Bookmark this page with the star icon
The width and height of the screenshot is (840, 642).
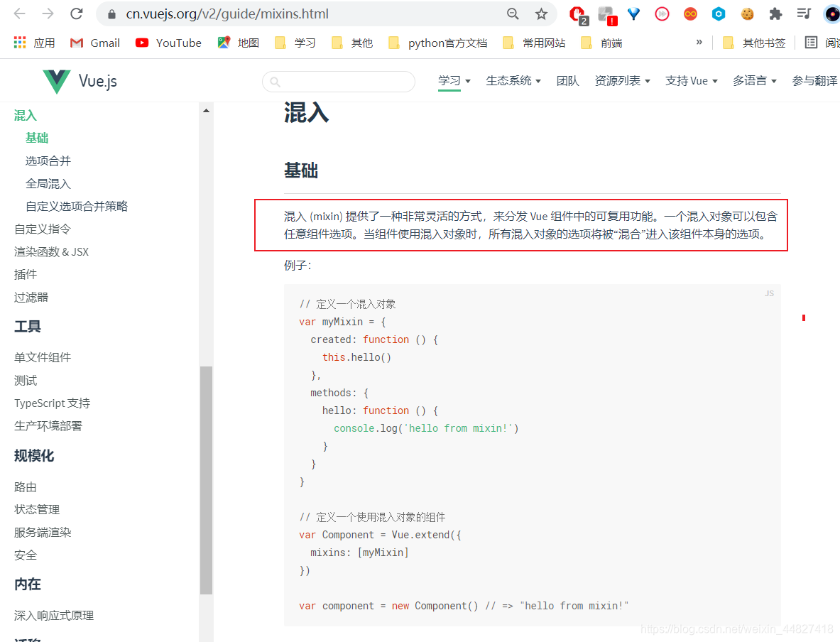(541, 13)
